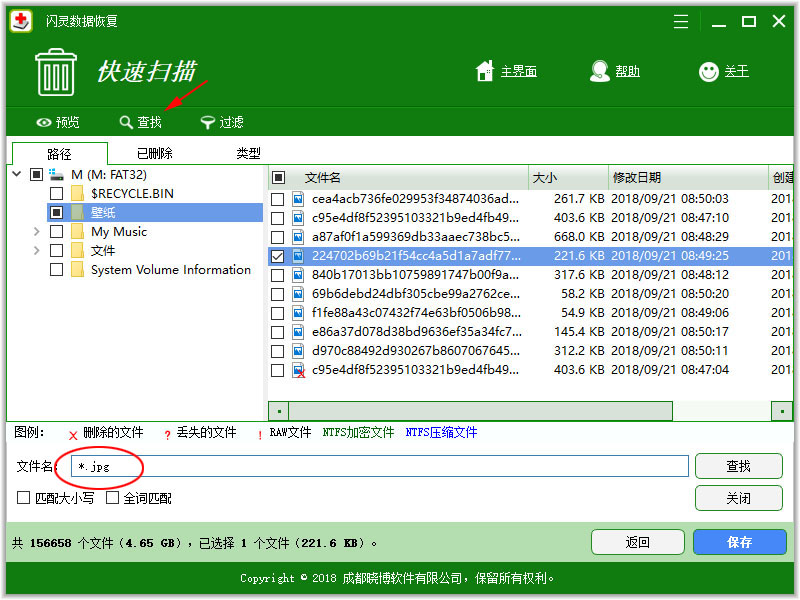Open the hamburger menu in title bar
This screenshot has height=600, width=800.
[x=681, y=22]
